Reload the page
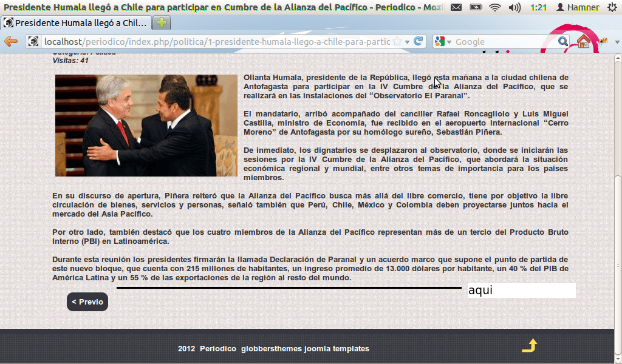This screenshot has width=622, height=364. [418, 41]
